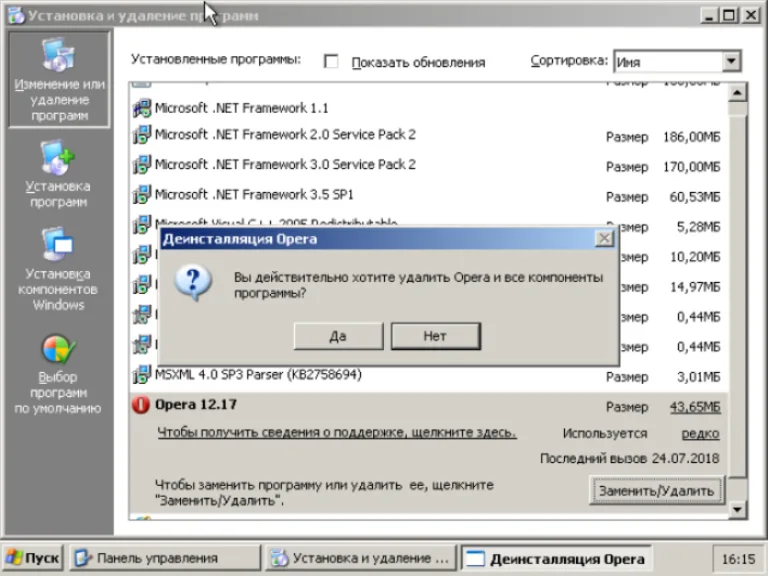The height and width of the screenshot is (576, 768).
Task: Minimize the Установка и удаление программ window
Action: (x=709, y=16)
